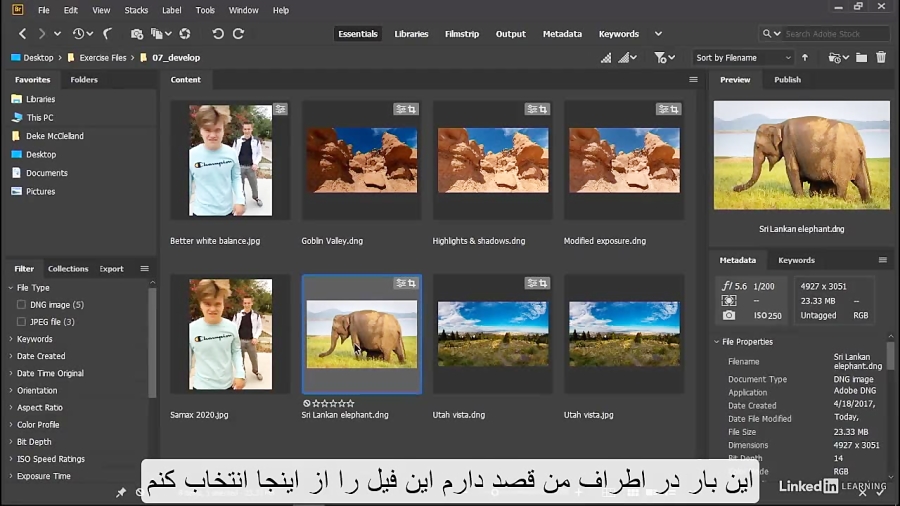Viewport: 900px width, 506px height.
Task: Create a new folder with folder icon
Action: pos(862,58)
